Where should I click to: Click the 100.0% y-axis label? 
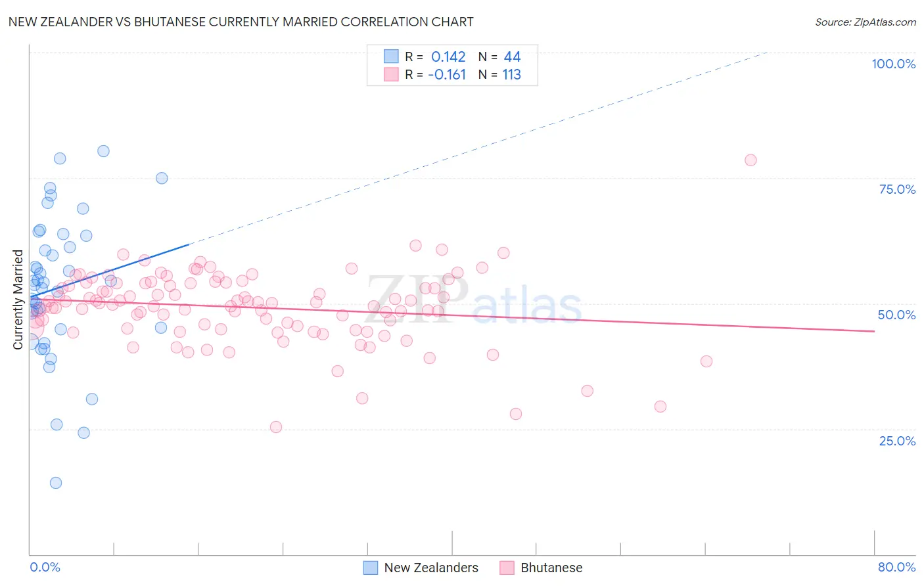[x=893, y=64]
